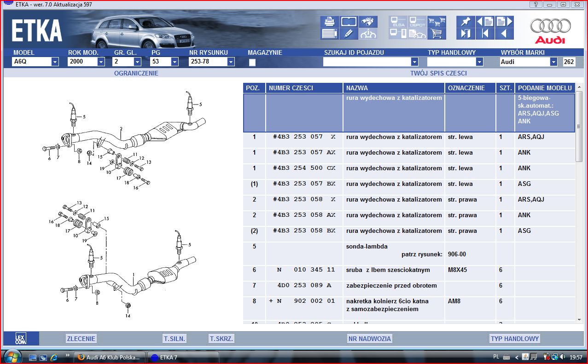Image resolution: width=588 pixels, height=364 pixels.
Task: Open the PG 53 dropdown
Action: click(x=175, y=62)
